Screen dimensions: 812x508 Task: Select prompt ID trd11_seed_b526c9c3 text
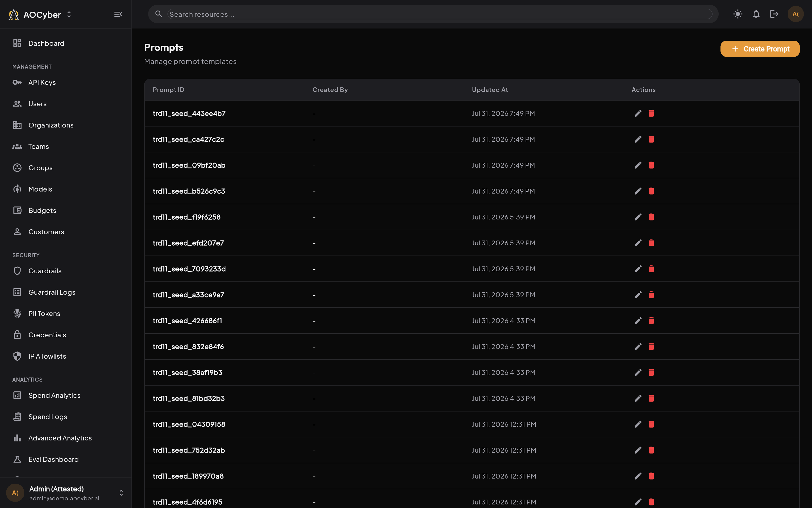pos(189,191)
